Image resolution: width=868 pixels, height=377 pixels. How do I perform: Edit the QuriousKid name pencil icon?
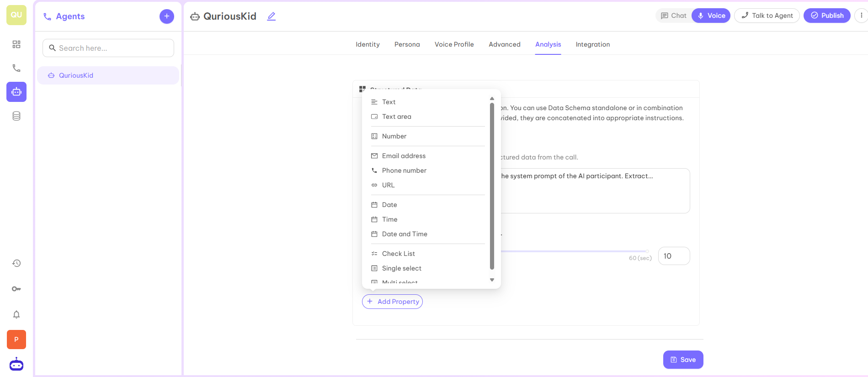272,16
